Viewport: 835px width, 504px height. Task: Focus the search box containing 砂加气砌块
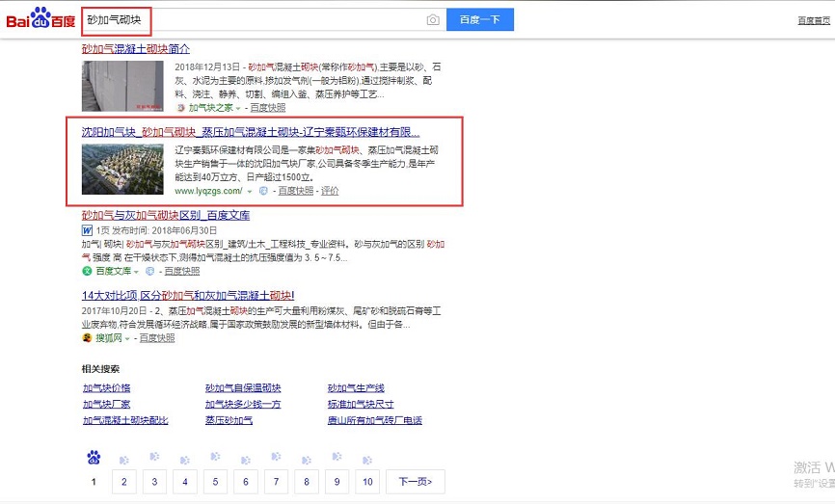263,19
